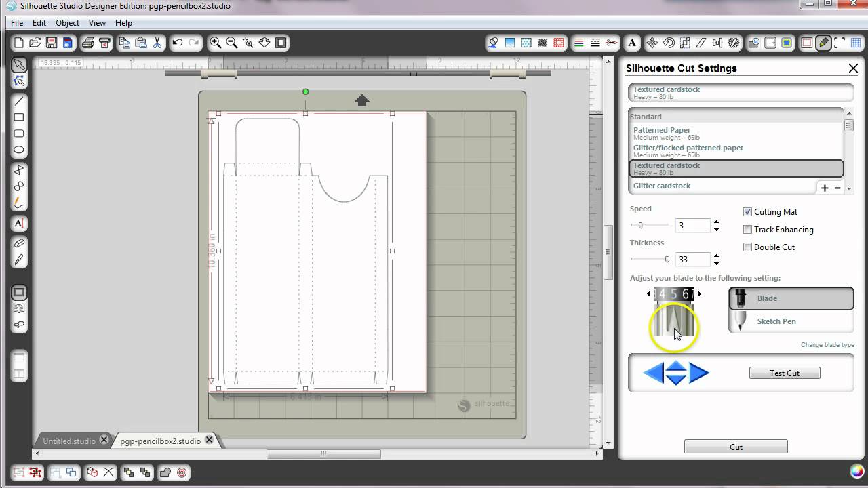868x488 pixels.
Task: Click the Thickness value field
Action: pyautogui.click(x=692, y=260)
